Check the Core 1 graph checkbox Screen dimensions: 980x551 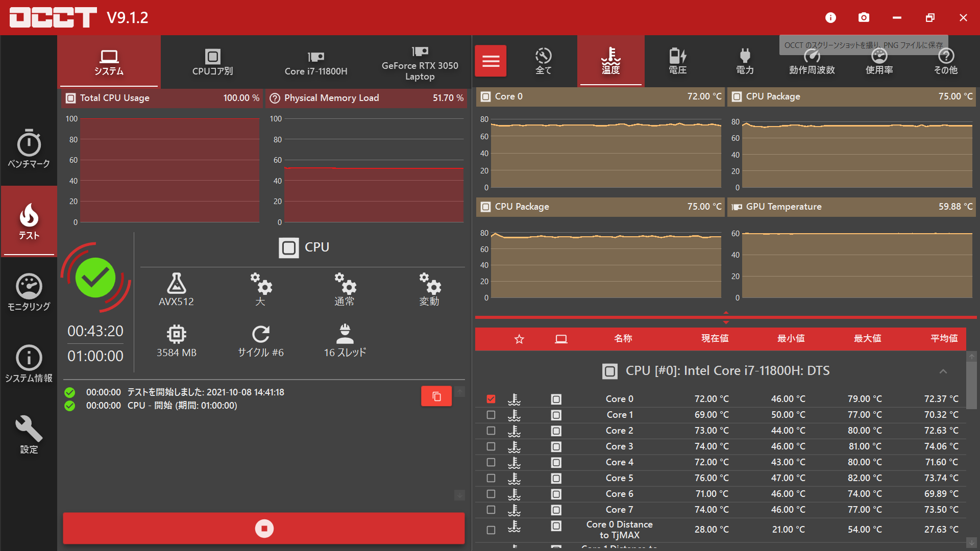coord(491,415)
